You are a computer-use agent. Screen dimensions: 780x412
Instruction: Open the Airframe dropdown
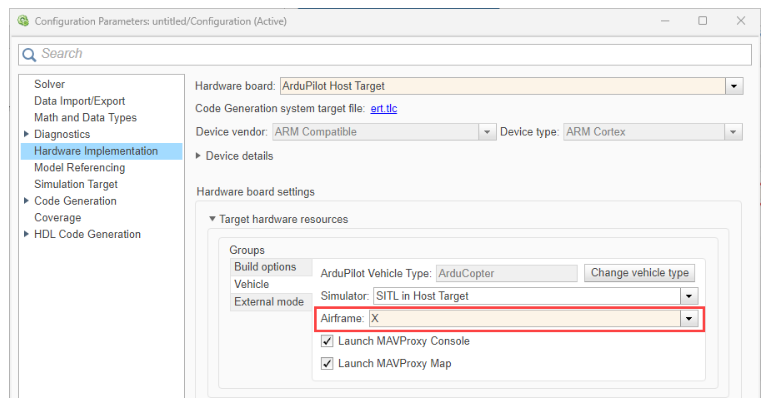tap(687, 319)
